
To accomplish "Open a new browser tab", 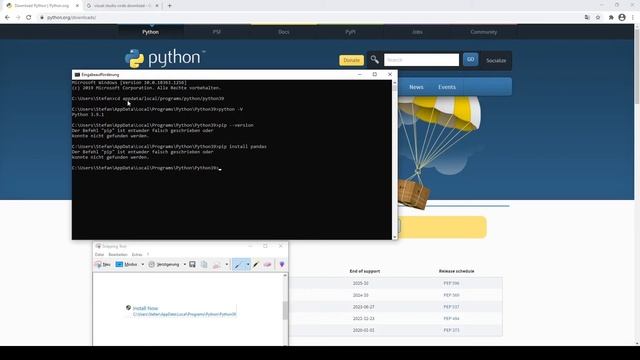I will click(x=170, y=6).
